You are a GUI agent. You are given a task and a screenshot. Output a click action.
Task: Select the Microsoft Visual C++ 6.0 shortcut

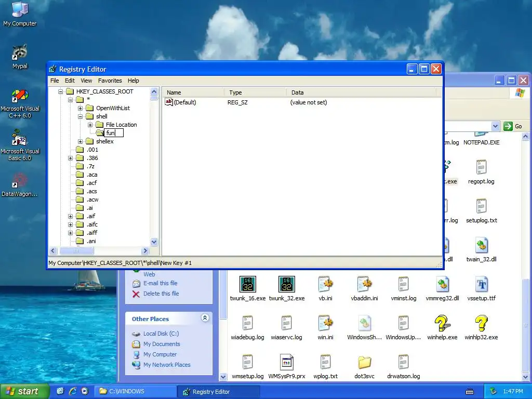[20, 103]
